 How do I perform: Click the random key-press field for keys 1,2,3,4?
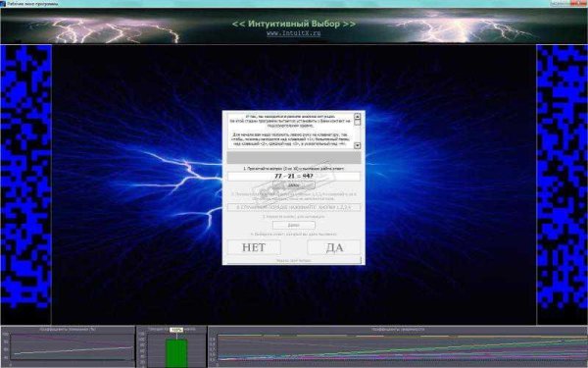294,207
